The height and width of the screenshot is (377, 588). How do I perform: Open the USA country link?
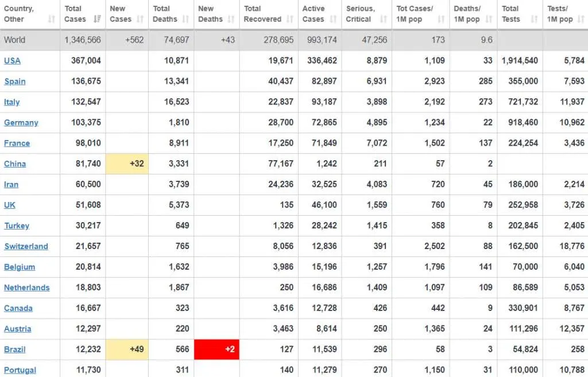[x=13, y=61]
